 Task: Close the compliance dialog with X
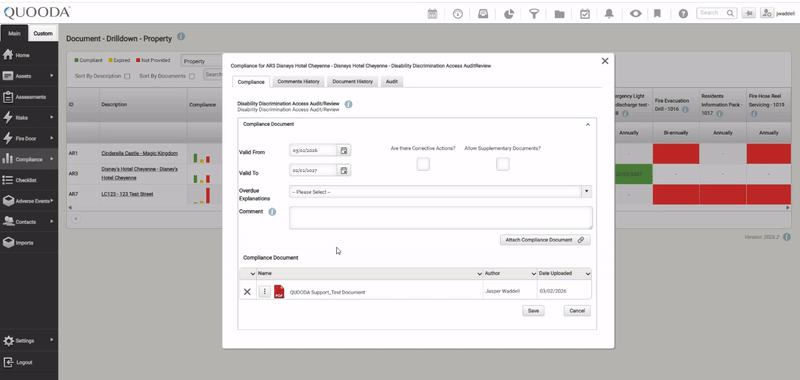click(x=605, y=61)
